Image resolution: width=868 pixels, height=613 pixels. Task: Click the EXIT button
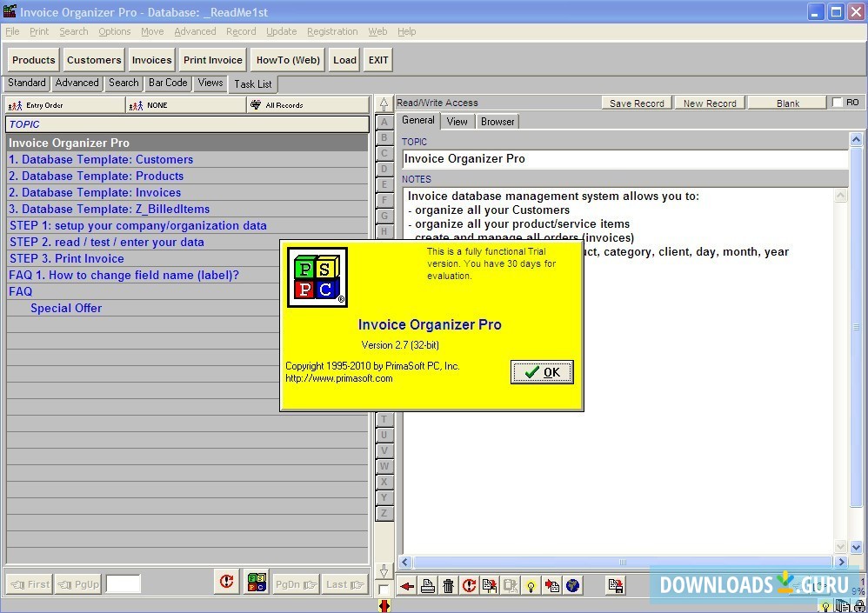pos(378,60)
